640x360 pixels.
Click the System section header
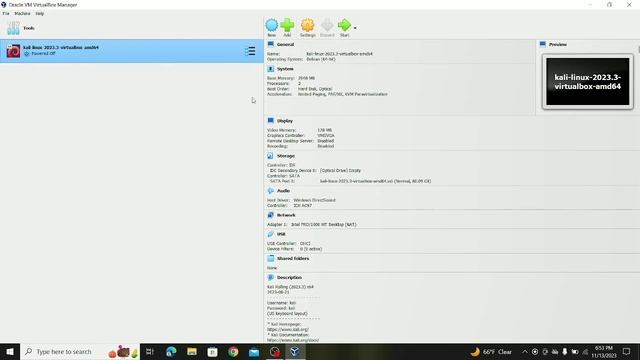tap(285, 69)
